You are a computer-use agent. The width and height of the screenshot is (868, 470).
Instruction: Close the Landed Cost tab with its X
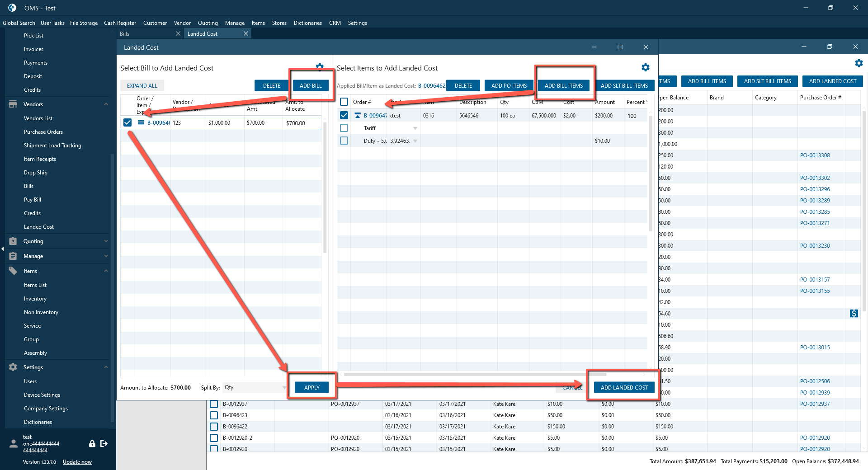[246, 34]
